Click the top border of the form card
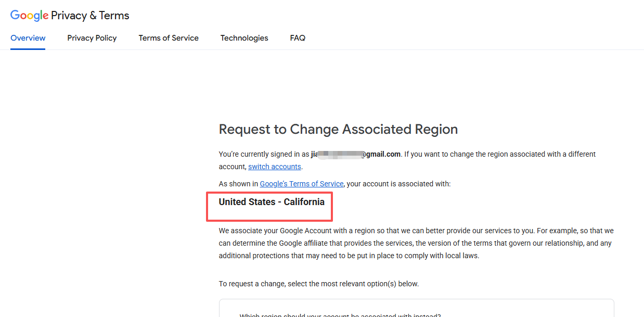Viewport: 644px width, 317px height. pos(416,299)
